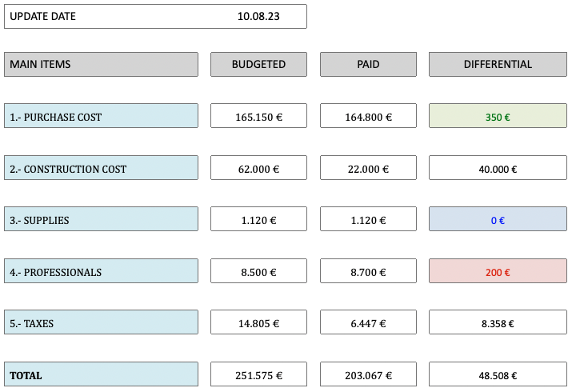This screenshot has width=572, height=392.
Task: Select the TOTAL label cell
Action: point(101,374)
